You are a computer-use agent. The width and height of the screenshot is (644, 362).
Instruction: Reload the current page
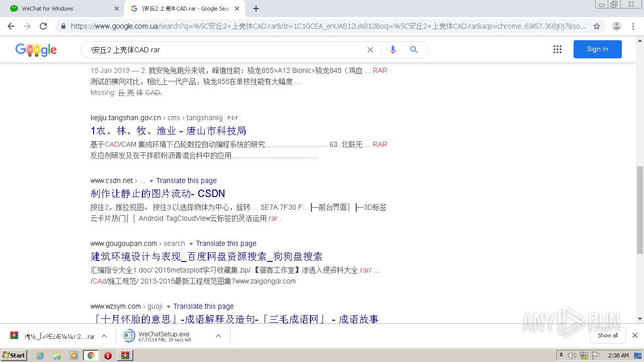tap(43, 26)
